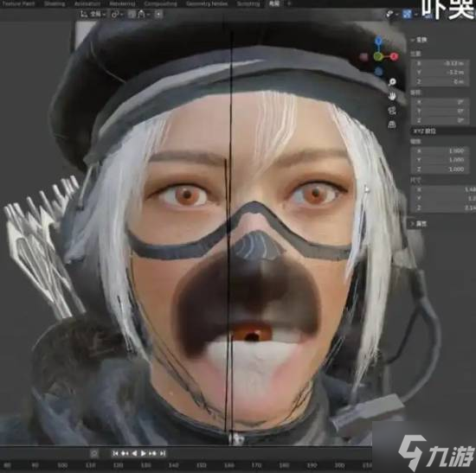Open the XYZ Euler rotation mode dropdown
This screenshot has height=473, width=476.
click(x=443, y=131)
